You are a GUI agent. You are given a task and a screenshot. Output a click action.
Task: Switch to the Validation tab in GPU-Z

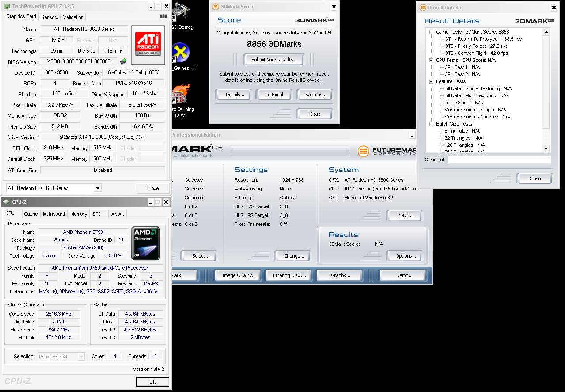73,17
